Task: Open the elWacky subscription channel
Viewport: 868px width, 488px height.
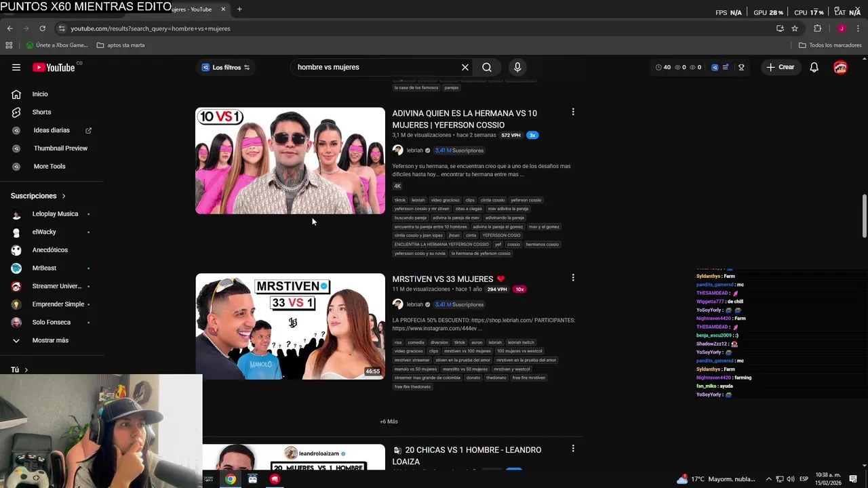Action: tap(44, 232)
